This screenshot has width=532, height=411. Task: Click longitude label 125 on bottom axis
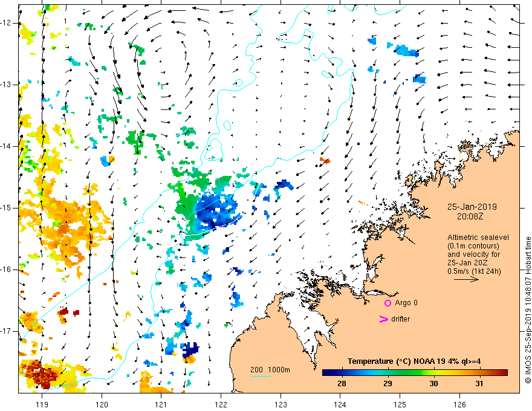[400, 404]
